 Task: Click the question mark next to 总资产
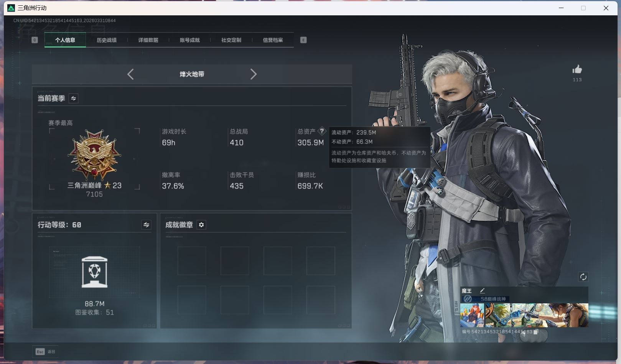(322, 131)
